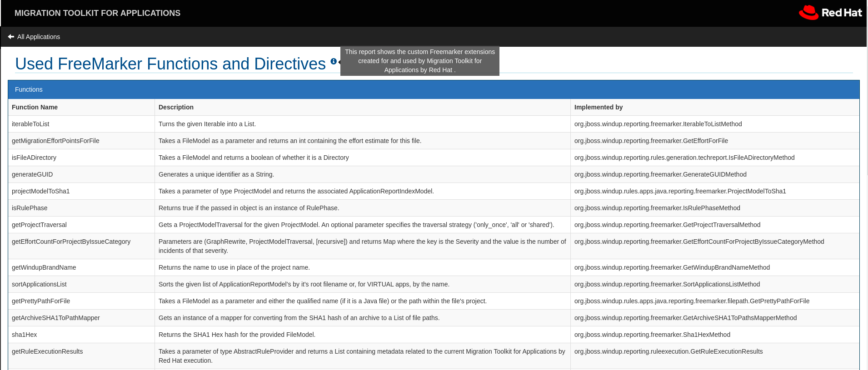This screenshot has width=868, height=370.
Task: Select the getWindupBrandName function name
Action: 44,267
